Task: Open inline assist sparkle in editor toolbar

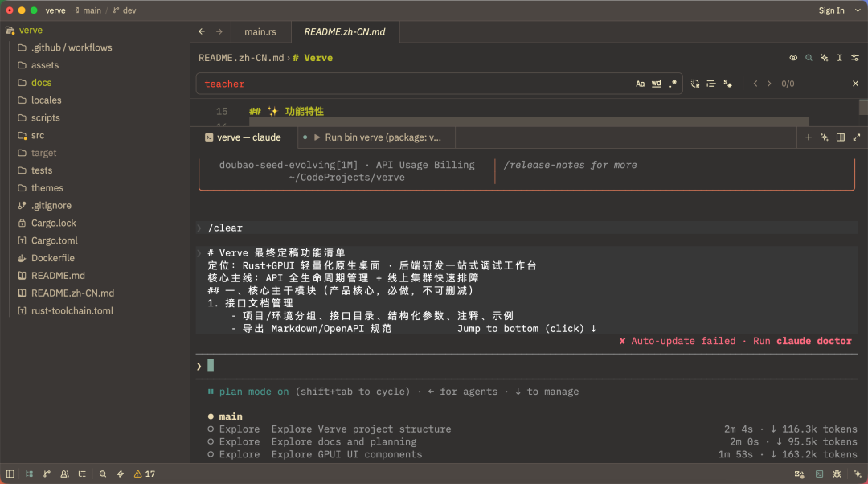Action: pyautogui.click(x=825, y=58)
